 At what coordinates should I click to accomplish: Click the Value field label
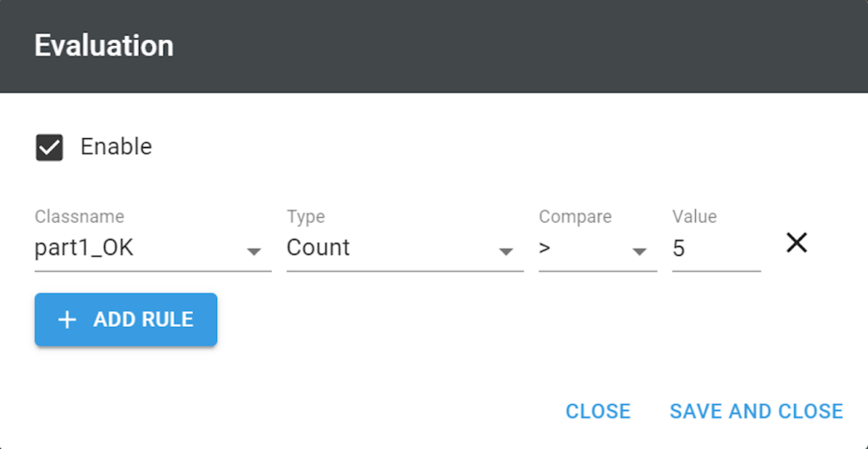(x=694, y=217)
